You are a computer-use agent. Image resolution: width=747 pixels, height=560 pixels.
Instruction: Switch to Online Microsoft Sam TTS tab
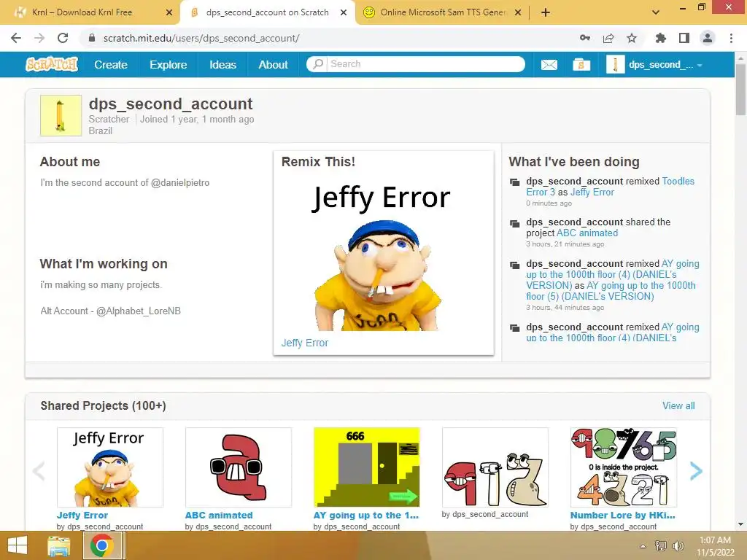[x=443, y=12]
